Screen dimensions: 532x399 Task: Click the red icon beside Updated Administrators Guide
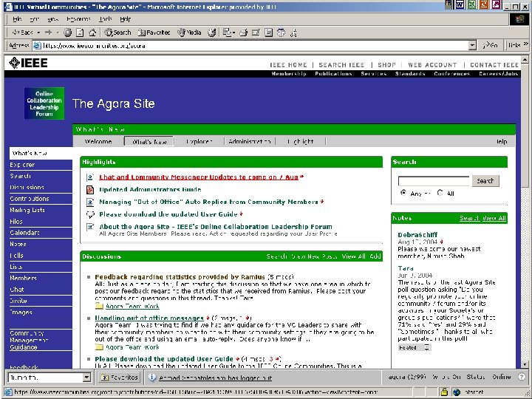point(90,190)
